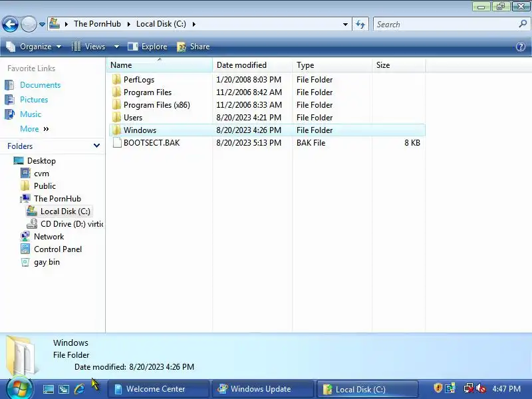Open Documents favorite link
The image size is (532, 399).
coord(40,85)
